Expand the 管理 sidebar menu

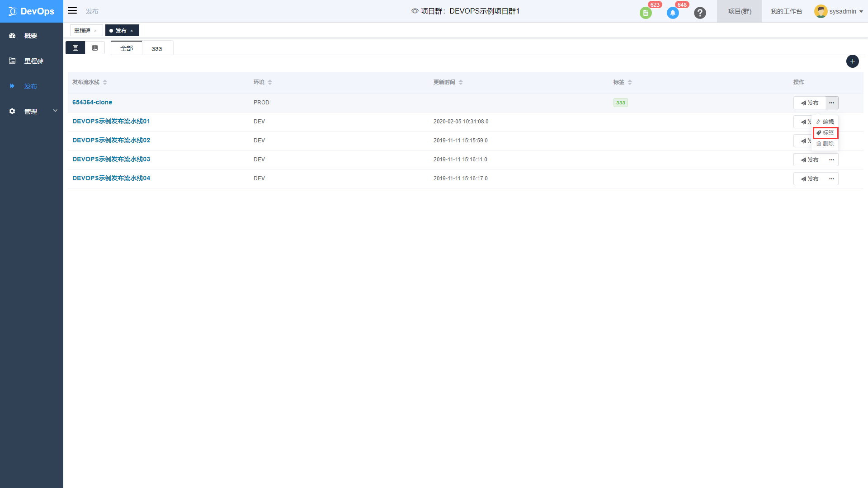click(31, 112)
